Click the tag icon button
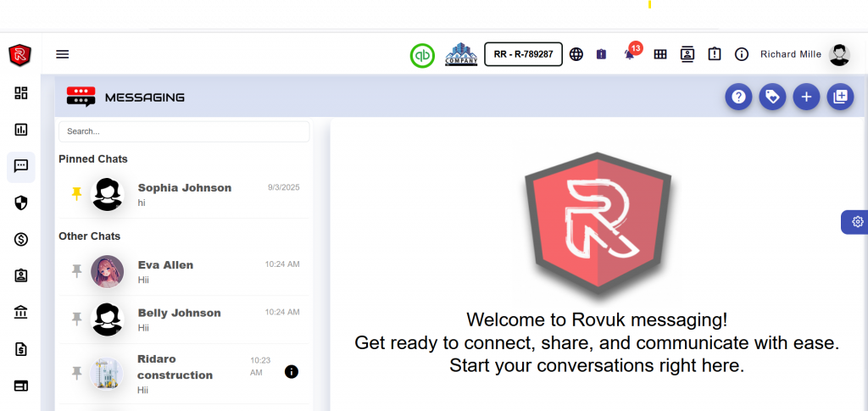Viewport: 868px width, 411px height. point(772,97)
